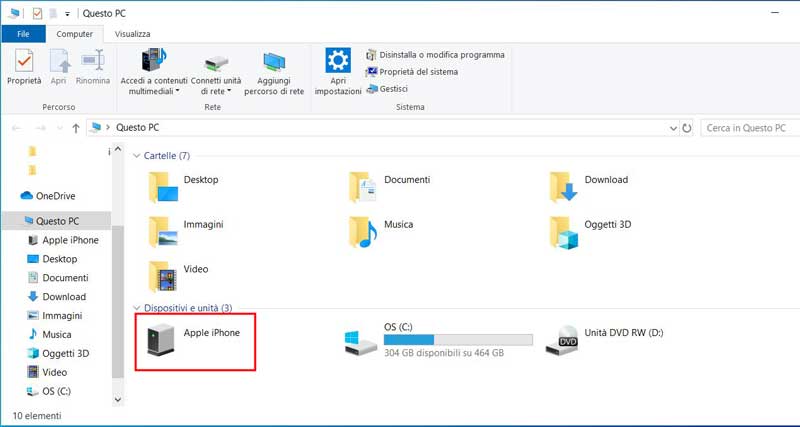Select OS (C:) drive in main pane
800x427 pixels.
click(438, 340)
